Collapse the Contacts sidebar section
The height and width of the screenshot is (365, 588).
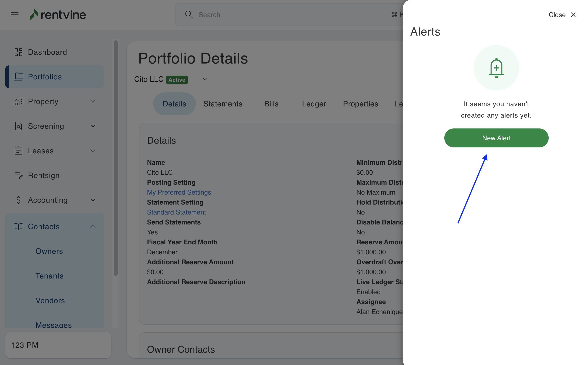tap(93, 226)
